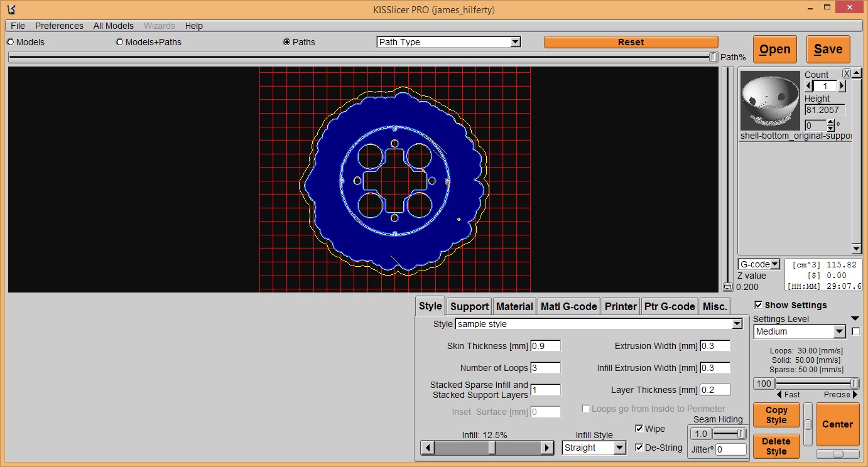Click the Number of Loops input field
Screen dimensions: 868x467
point(546,368)
